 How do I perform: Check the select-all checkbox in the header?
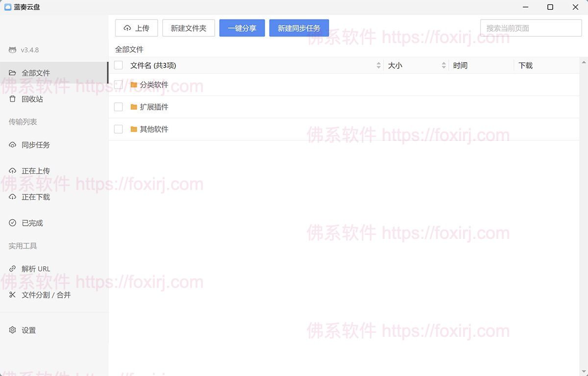coord(118,65)
